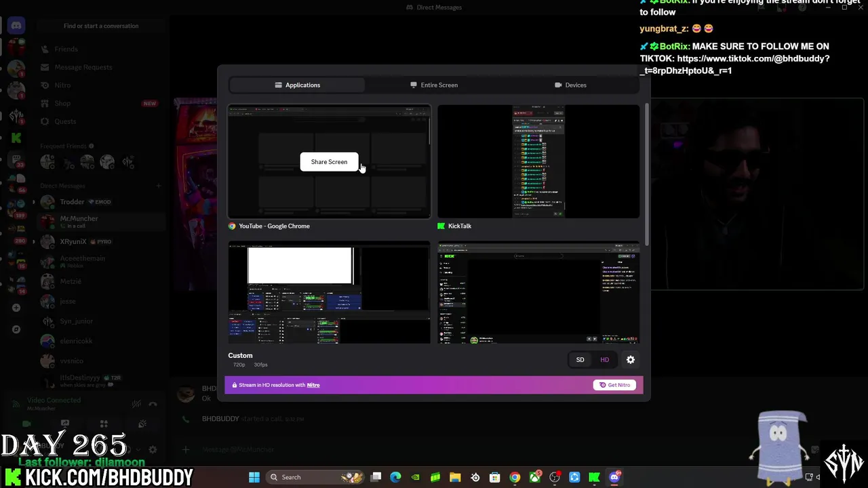Viewport: 868px width, 488px height.
Task: Switch to the Devices tab
Action: pos(570,85)
